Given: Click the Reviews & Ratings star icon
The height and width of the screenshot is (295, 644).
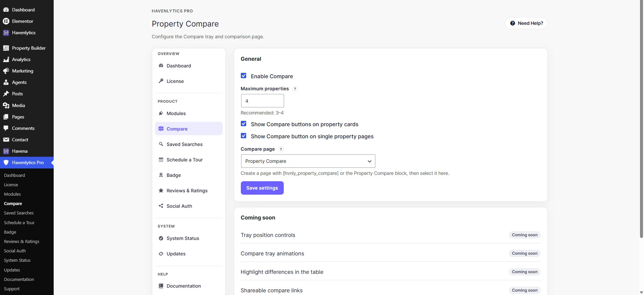Looking at the screenshot, I should pos(161,190).
